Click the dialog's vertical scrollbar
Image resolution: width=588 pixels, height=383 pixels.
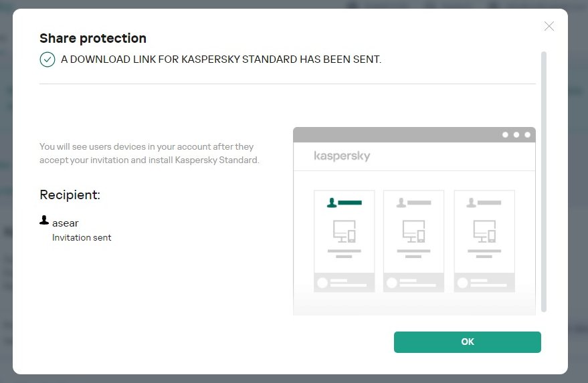point(544,180)
